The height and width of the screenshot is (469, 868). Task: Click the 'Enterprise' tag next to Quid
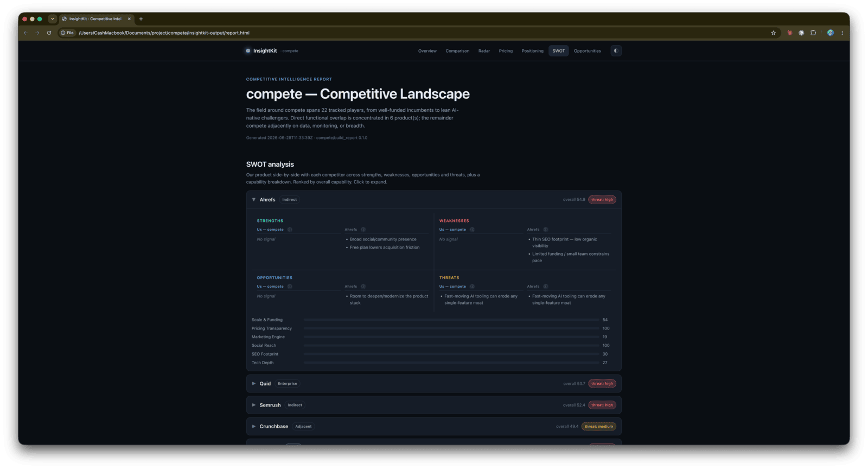point(288,384)
